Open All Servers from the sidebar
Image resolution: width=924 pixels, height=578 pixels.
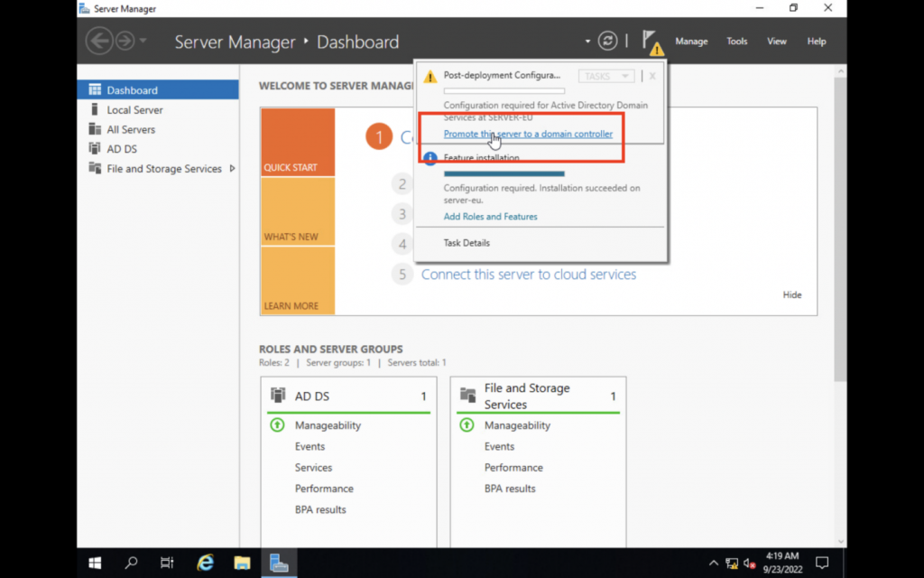(131, 130)
